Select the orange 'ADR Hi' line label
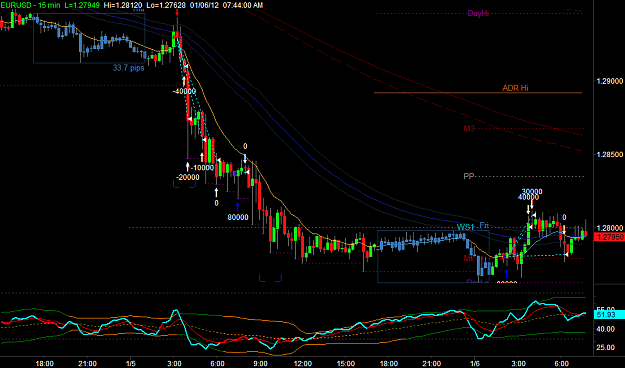 tap(515, 88)
